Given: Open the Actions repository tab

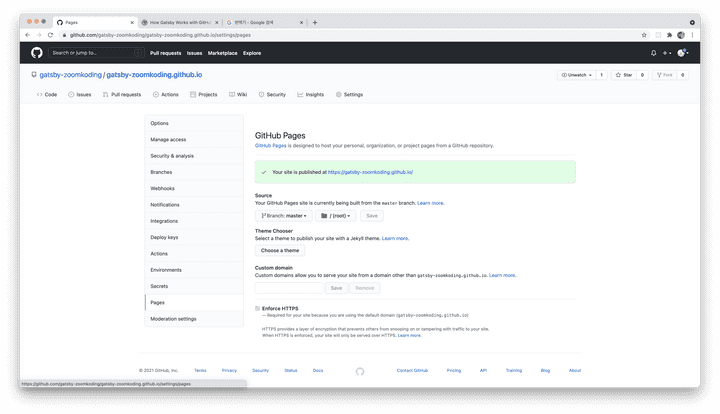Looking at the screenshot, I should (166, 95).
